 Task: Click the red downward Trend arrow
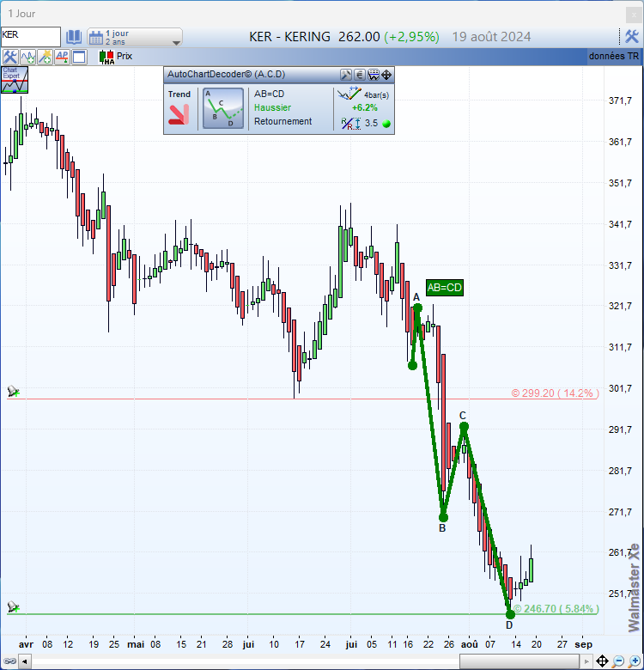pyautogui.click(x=179, y=115)
